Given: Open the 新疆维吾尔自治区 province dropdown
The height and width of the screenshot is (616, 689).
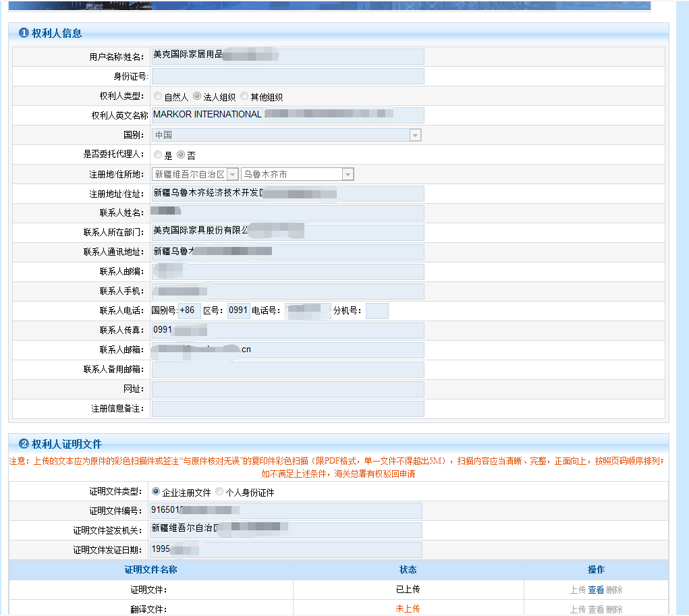Looking at the screenshot, I should coord(233,173).
